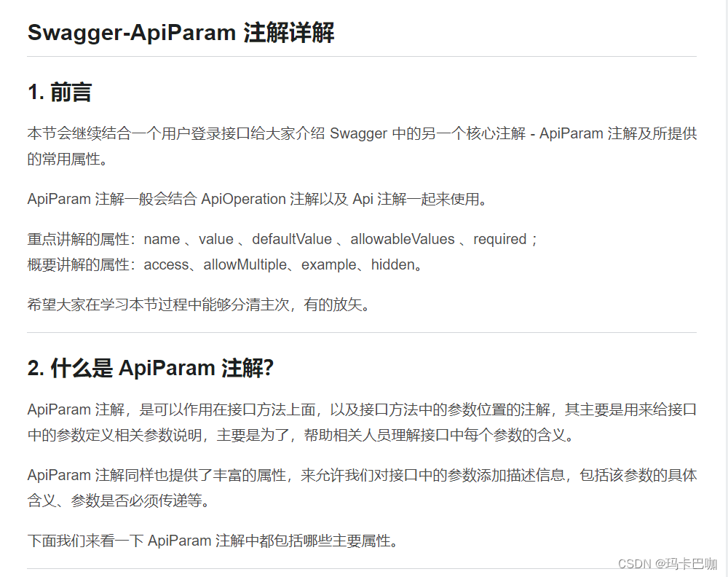Click the sentence 'ApiParam 注解一般会结合 ApiOperation'
Viewport: 728px width, 577px height.
click(257, 200)
